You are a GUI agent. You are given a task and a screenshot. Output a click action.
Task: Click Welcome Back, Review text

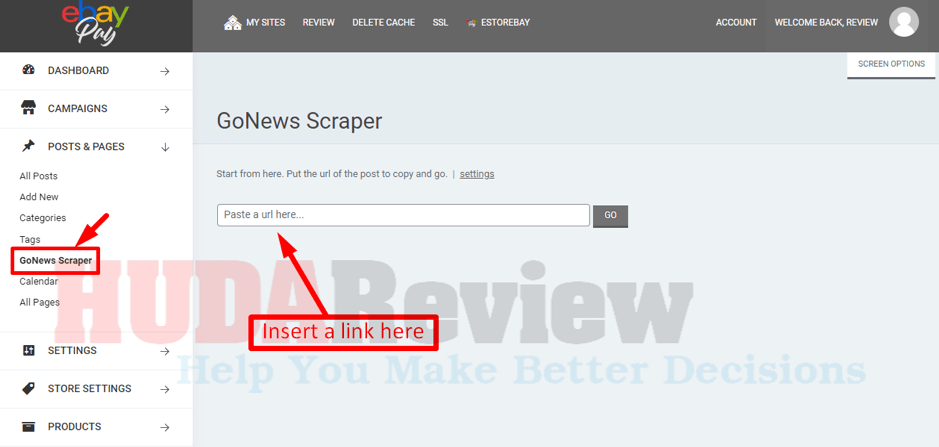826,23
